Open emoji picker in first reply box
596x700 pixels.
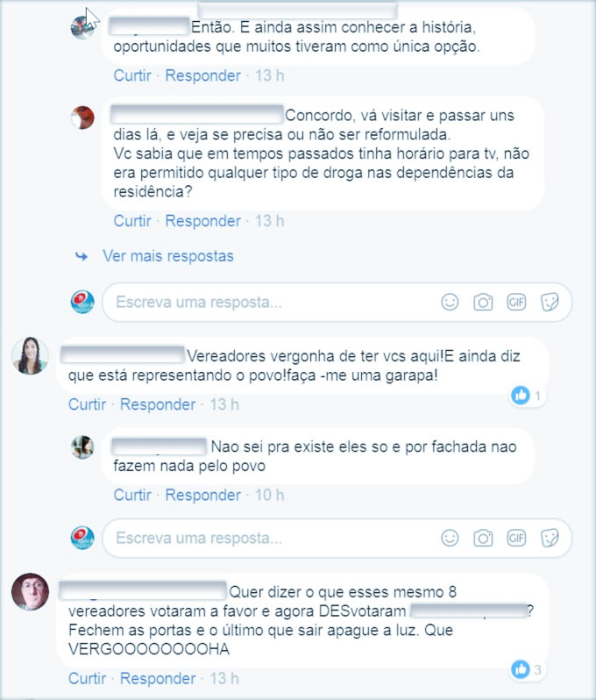pyautogui.click(x=450, y=303)
